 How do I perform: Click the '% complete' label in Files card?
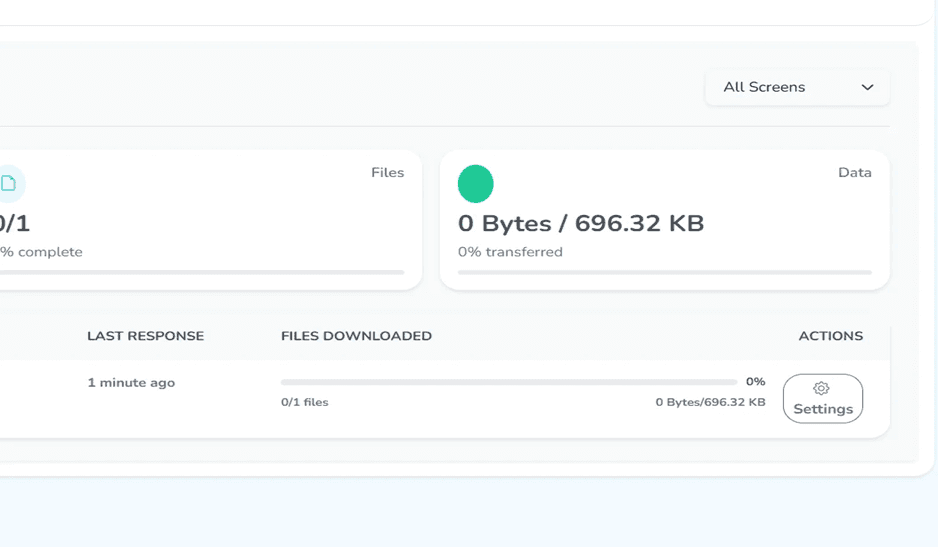pos(41,252)
